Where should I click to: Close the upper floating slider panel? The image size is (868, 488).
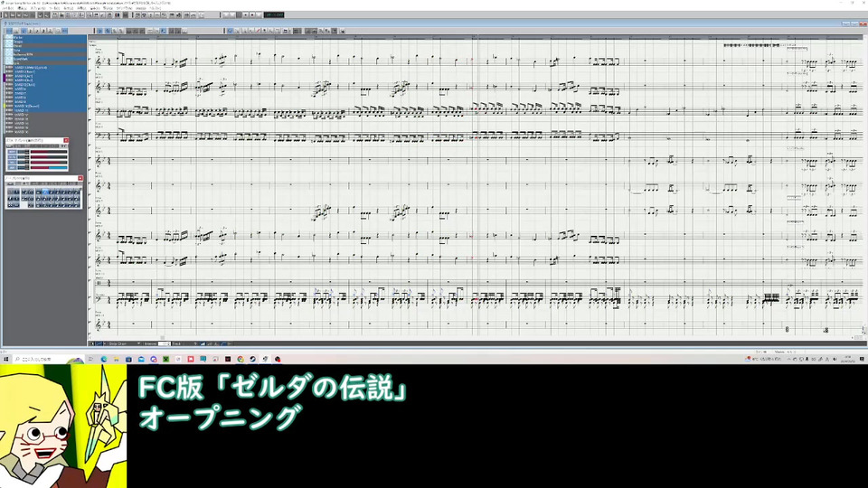tap(66, 141)
